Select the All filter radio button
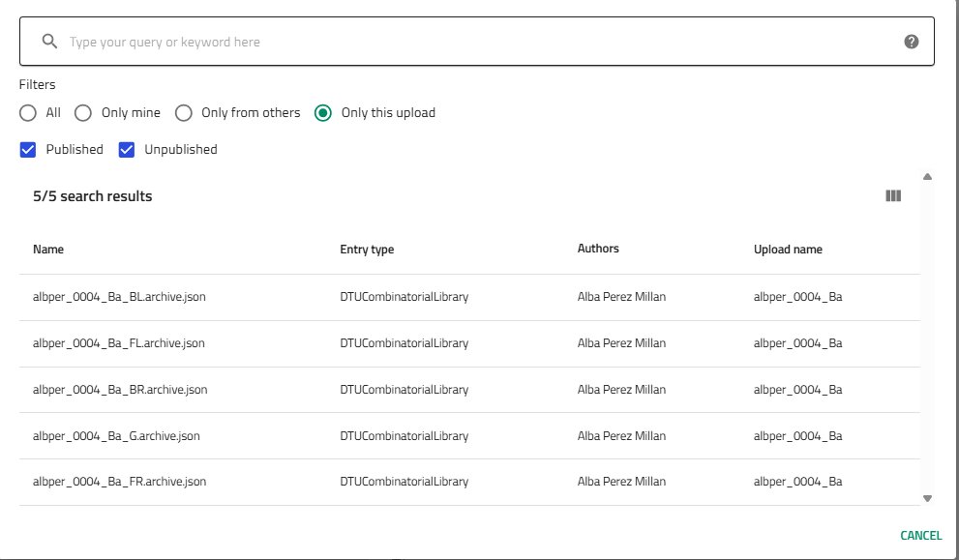959x560 pixels. click(28, 113)
